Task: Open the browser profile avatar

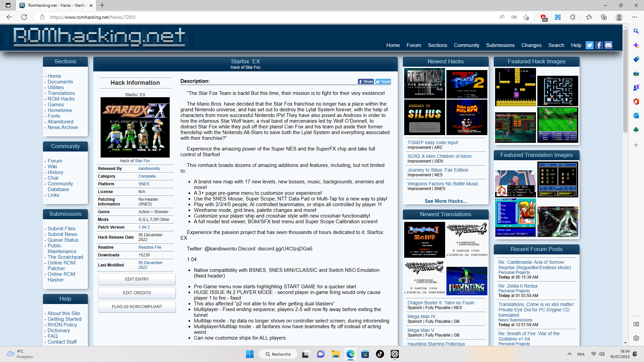Action: [x=619, y=17]
